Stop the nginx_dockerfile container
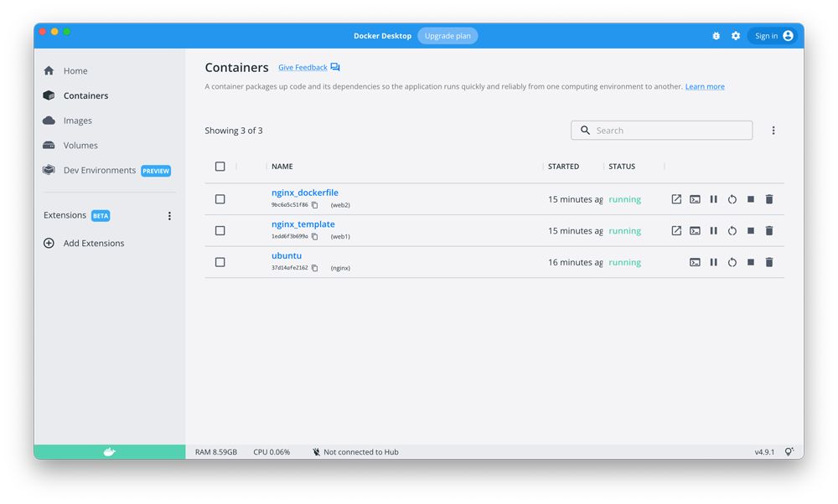 tap(751, 199)
